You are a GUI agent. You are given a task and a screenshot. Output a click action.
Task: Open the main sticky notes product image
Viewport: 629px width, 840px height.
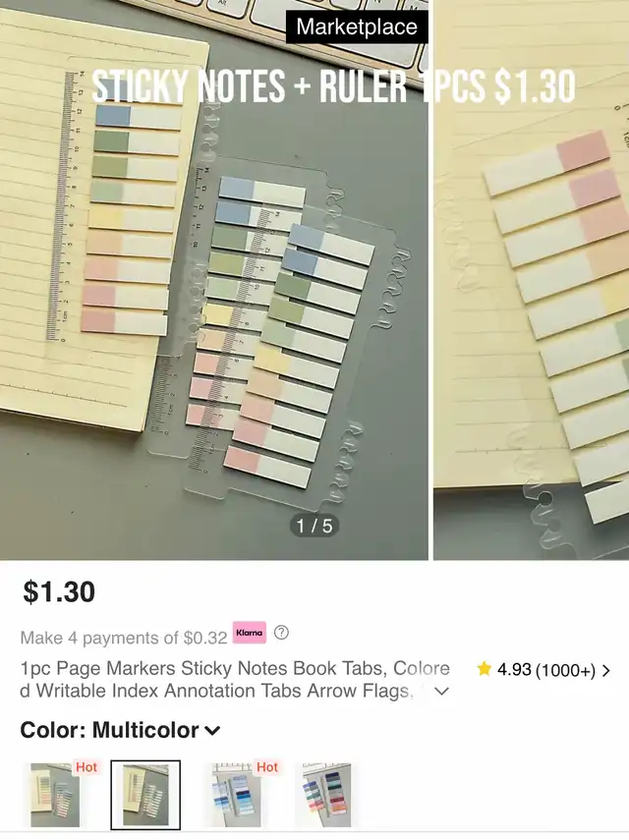pyautogui.click(x=214, y=280)
